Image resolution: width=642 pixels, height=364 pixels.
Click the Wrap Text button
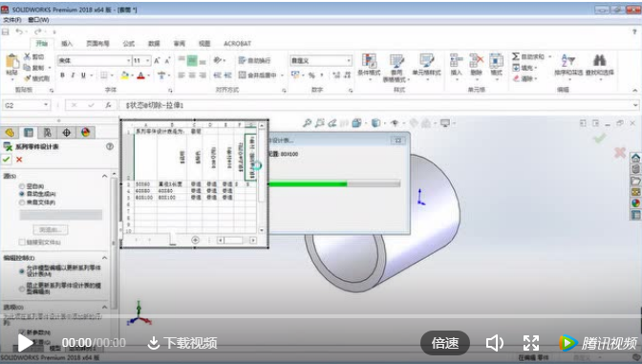pyautogui.click(x=254, y=60)
